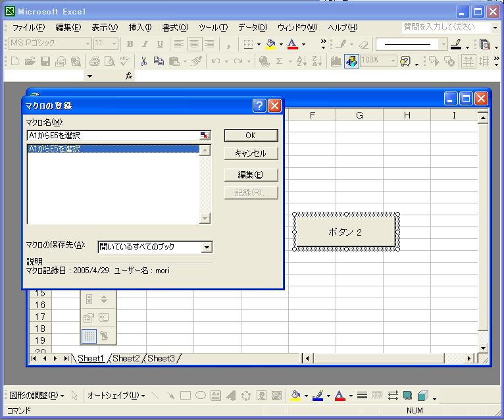This screenshot has width=504, height=420.
Task: Align text right in toolbar
Action: coord(210,43)
